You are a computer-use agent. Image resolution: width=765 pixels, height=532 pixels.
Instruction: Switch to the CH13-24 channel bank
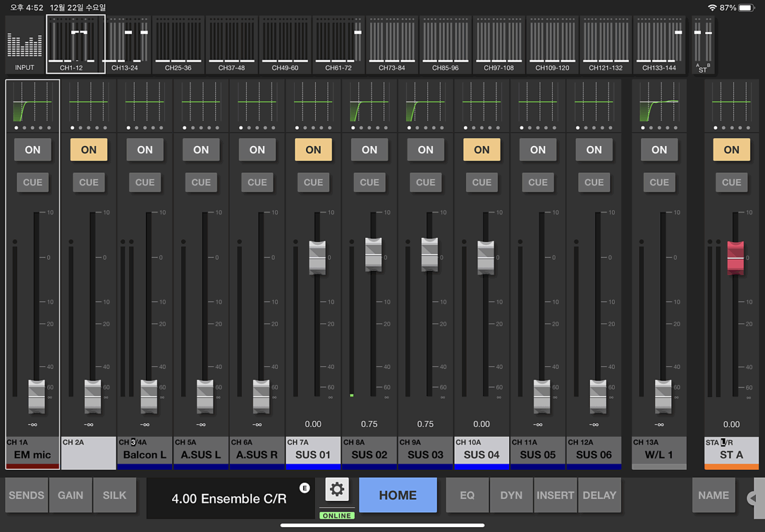pyautogui.click(x=125, y=45)
